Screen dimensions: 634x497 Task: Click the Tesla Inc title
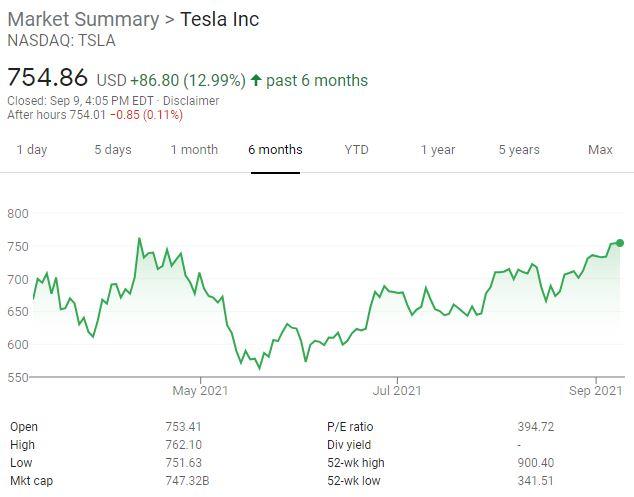[x=219, y=20]
